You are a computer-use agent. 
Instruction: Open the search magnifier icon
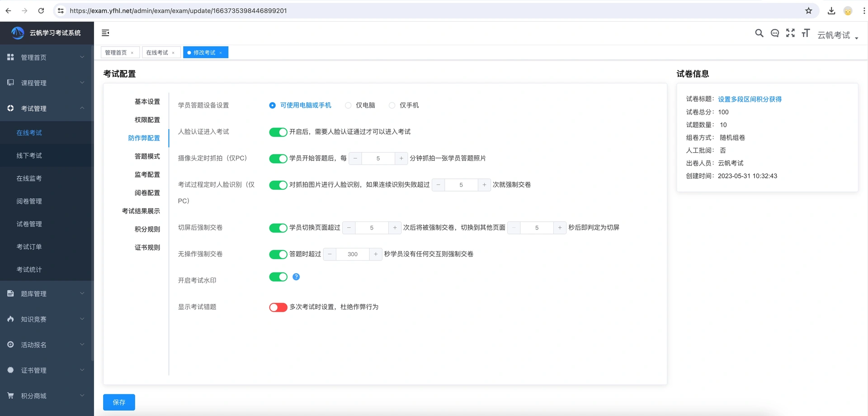(x=759, y=33)
